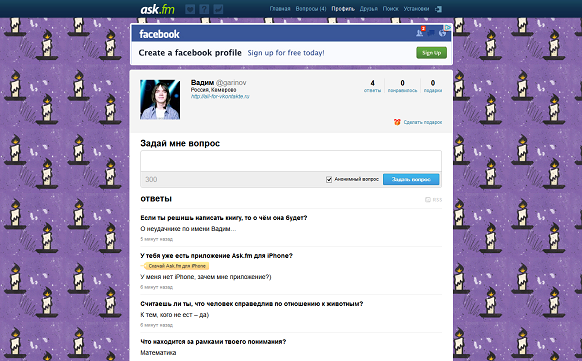Click the RSS link text
Screen dimensions: 582x361
point(437,200)
